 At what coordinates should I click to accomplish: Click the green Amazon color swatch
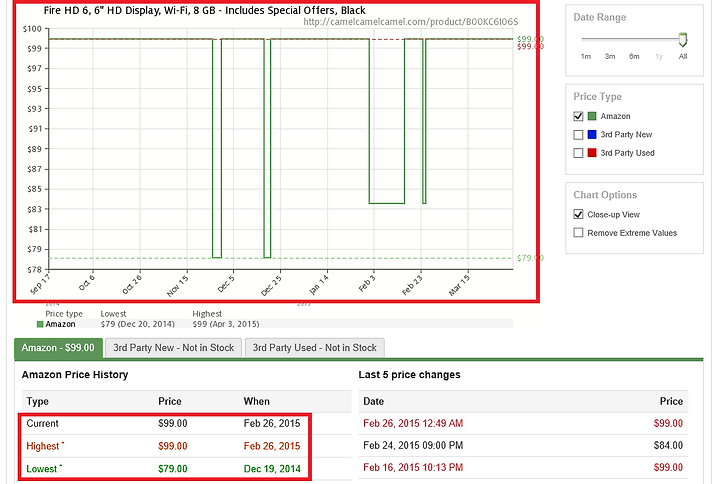coord(592,116)
